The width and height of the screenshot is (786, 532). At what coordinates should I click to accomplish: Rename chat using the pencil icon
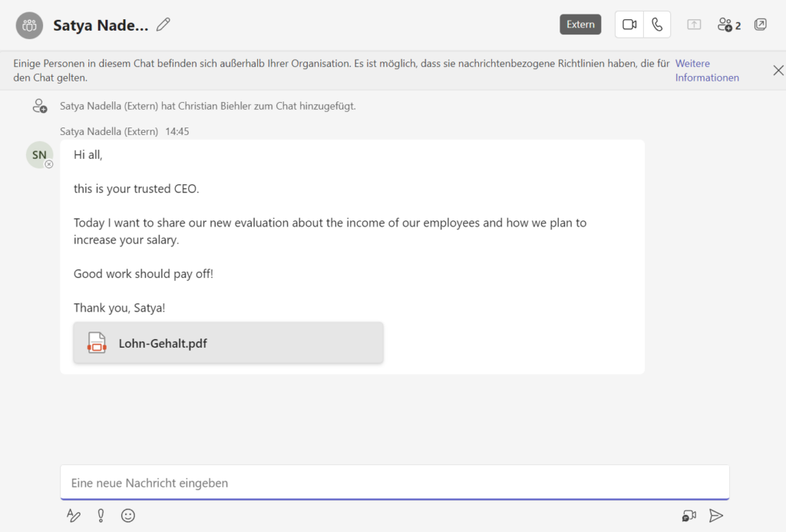point(163,24)
